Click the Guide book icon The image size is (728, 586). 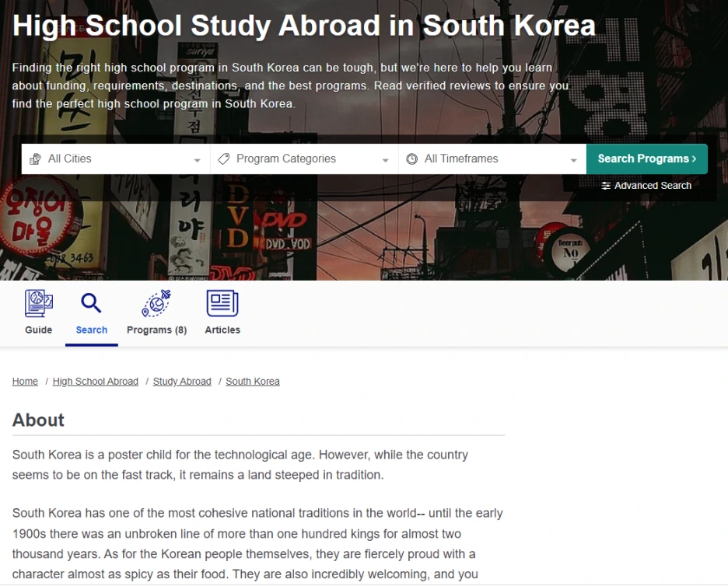coord(39,303)
